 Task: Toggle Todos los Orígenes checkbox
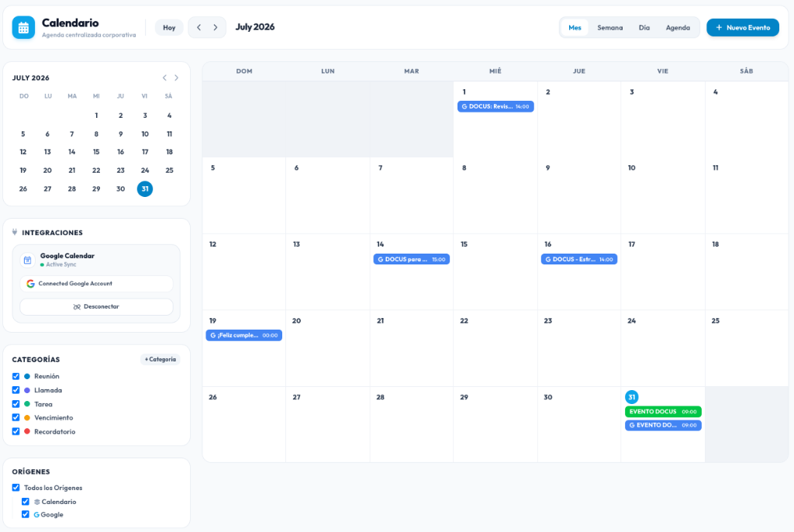(x=16, y=488)
